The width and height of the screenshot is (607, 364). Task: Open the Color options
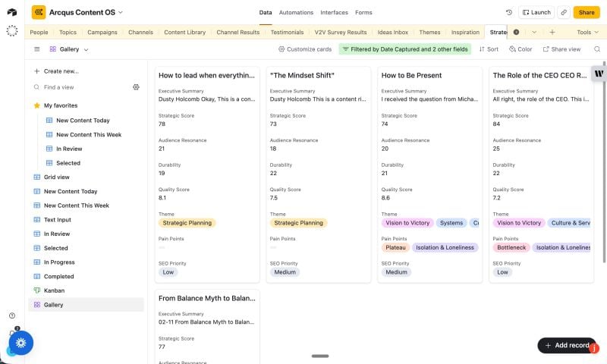pos(521,49)
